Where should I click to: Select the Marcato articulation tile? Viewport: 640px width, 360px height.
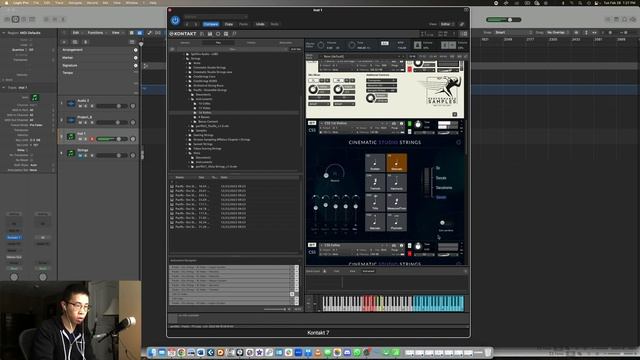pos(375,222)
